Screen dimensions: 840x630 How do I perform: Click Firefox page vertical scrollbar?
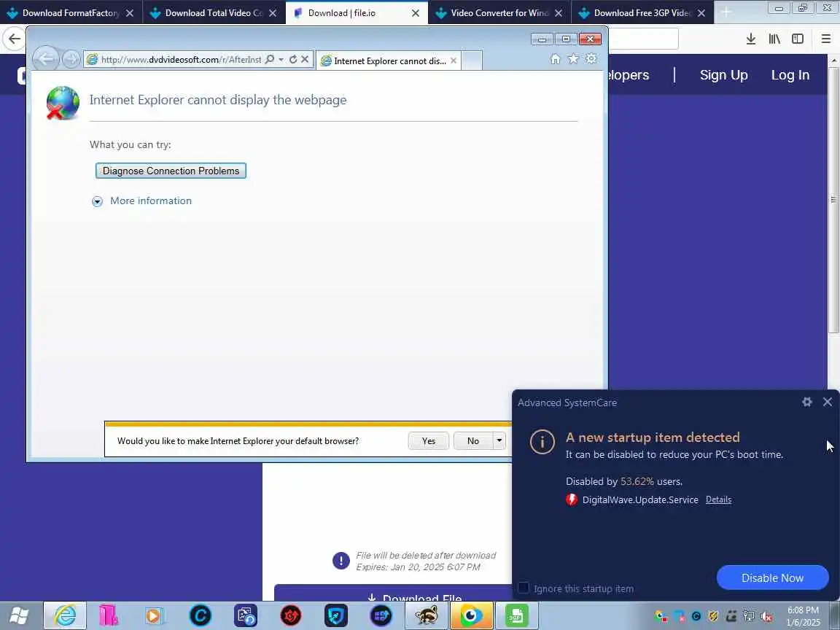pos(833,200)
